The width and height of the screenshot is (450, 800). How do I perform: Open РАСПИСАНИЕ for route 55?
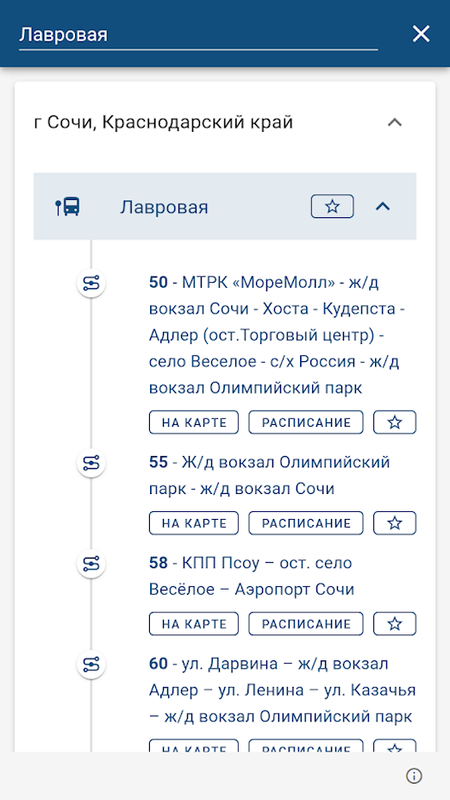tap(306, 523)
